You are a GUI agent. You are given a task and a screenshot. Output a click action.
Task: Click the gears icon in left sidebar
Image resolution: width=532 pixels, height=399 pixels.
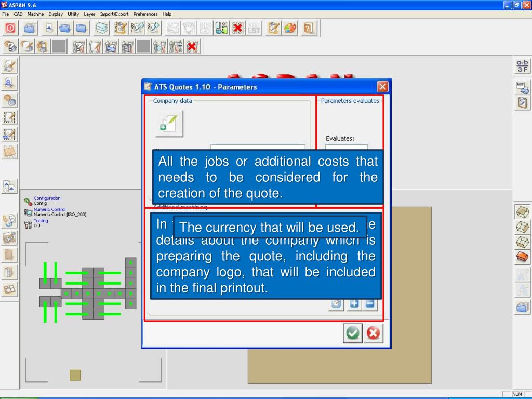pos(9,100)
